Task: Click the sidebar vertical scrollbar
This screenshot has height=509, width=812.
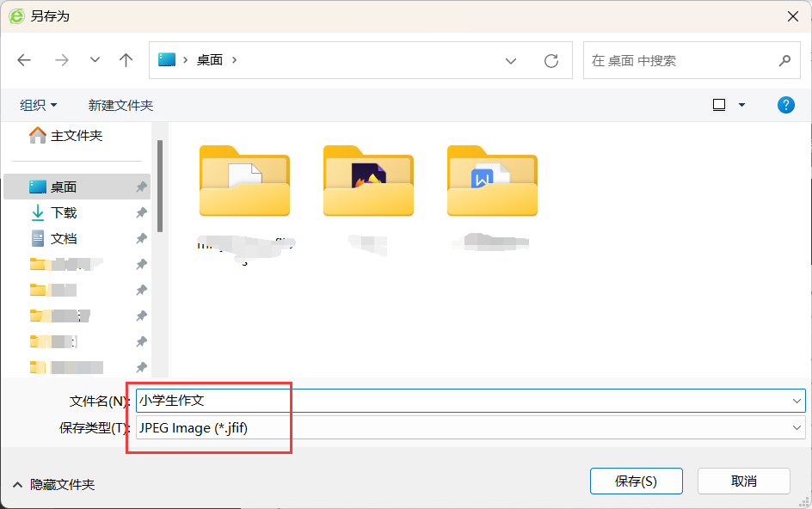Action: tap(160, 187)
